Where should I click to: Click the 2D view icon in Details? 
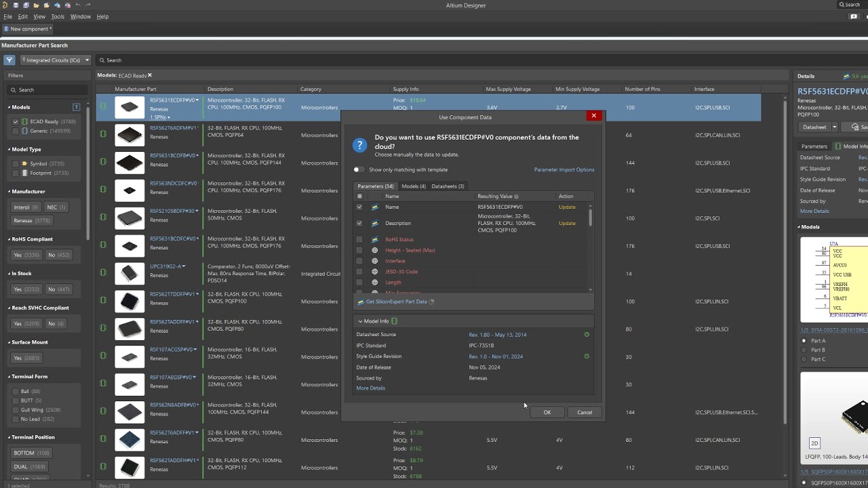814,443
